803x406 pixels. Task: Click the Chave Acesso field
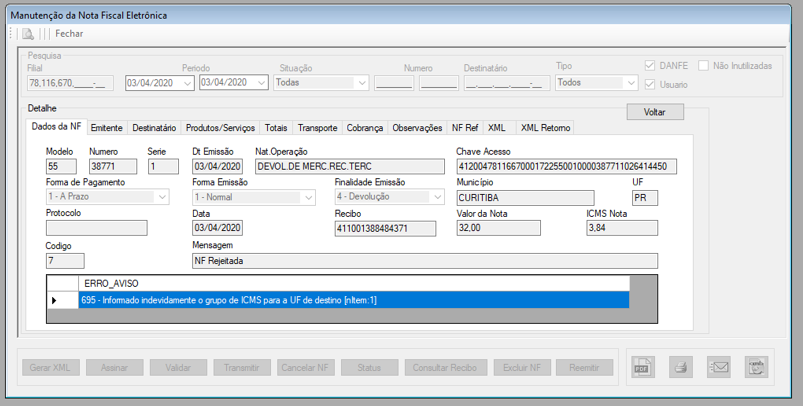566,166
